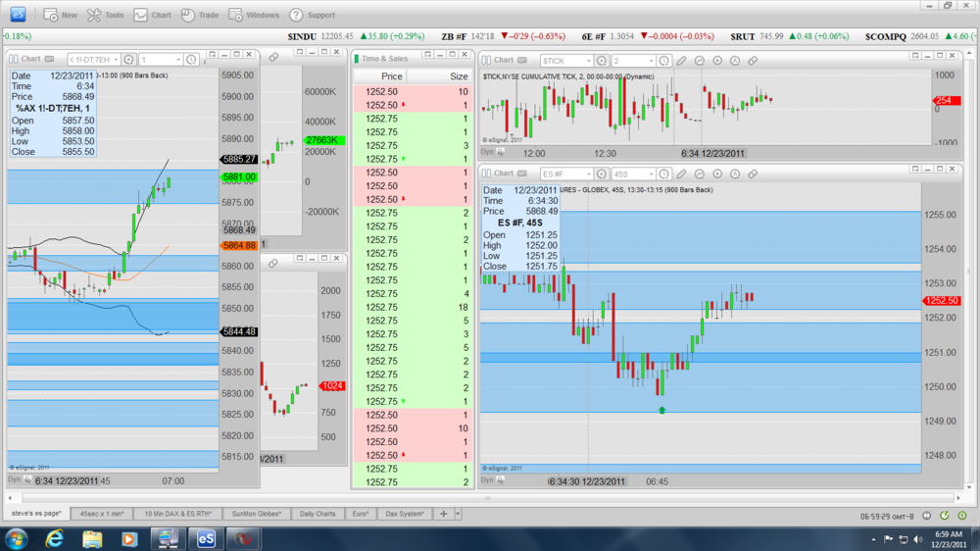
Task: Click volume speaker icon in system tray
Action: tap(917, 539)
